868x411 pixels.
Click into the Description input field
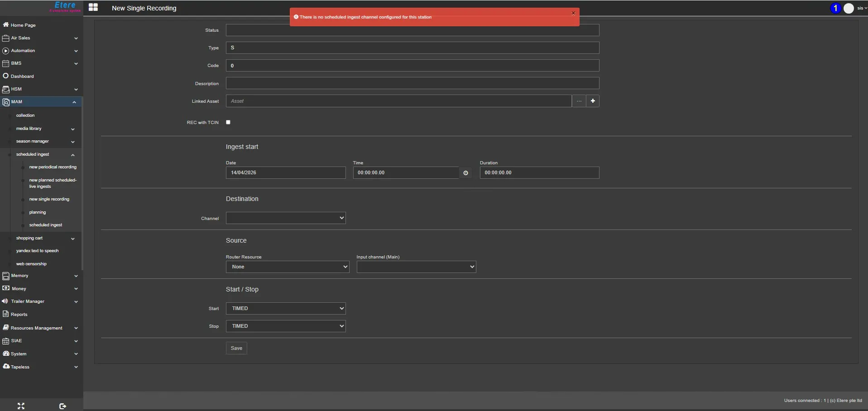[412, 83]
